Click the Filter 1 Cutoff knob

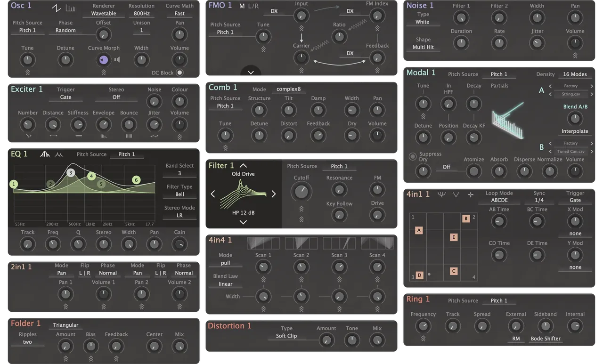[301, 192]
